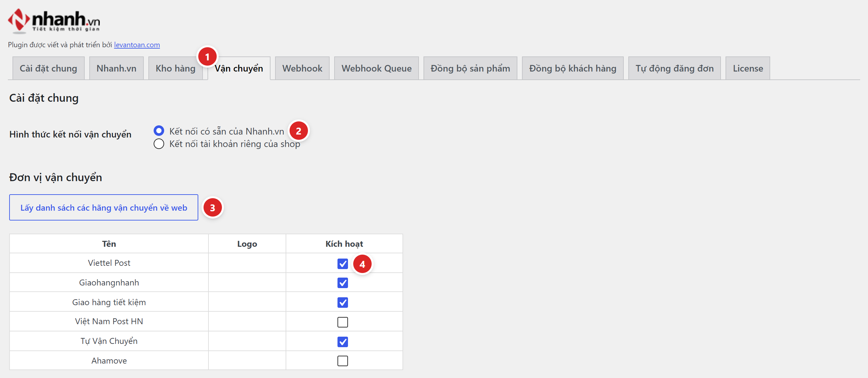Click the Việt Nam Post HN name cell
Viewport: 868px width, 378px height.
(109, 321)
